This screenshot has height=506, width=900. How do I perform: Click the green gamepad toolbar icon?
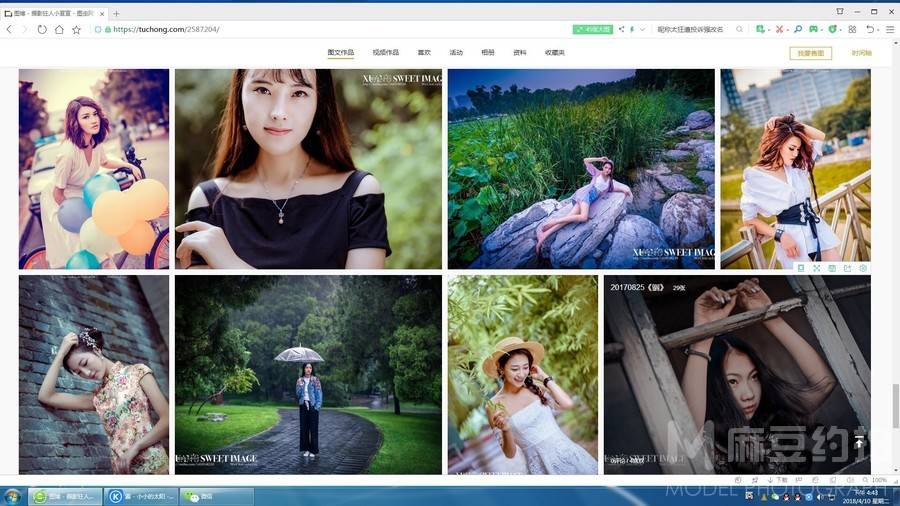[813, 29]
